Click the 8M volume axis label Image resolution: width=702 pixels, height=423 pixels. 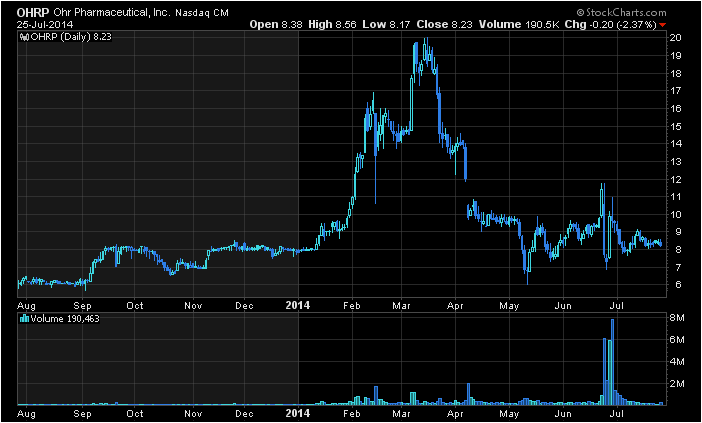[x=677, y=318]
